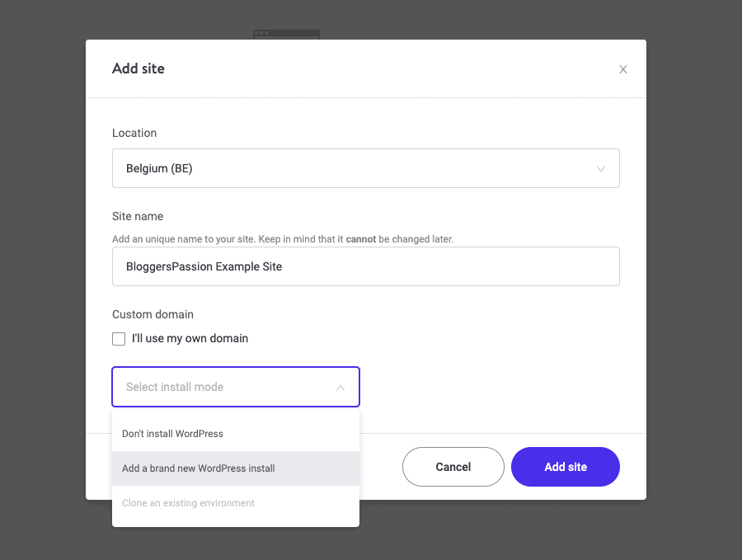Click the dimmed backdrop outside the dialog
Screen dimensions: 742x560
41,280
